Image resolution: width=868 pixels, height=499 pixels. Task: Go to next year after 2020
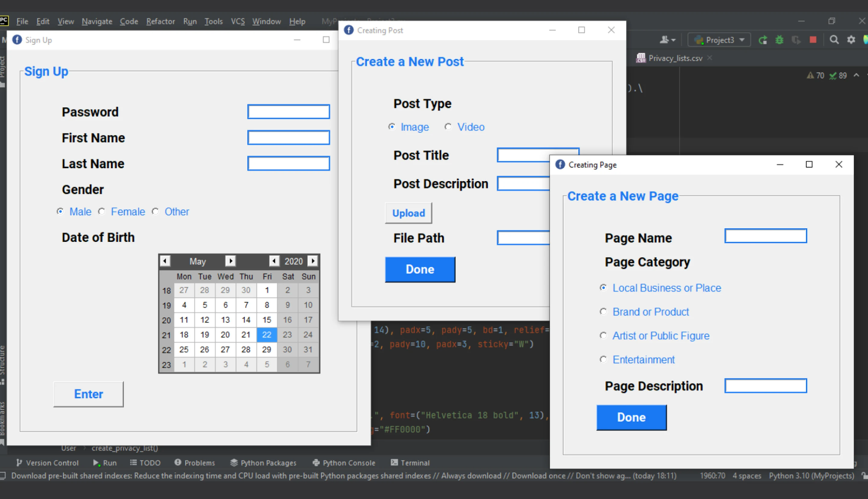[313, 261]
